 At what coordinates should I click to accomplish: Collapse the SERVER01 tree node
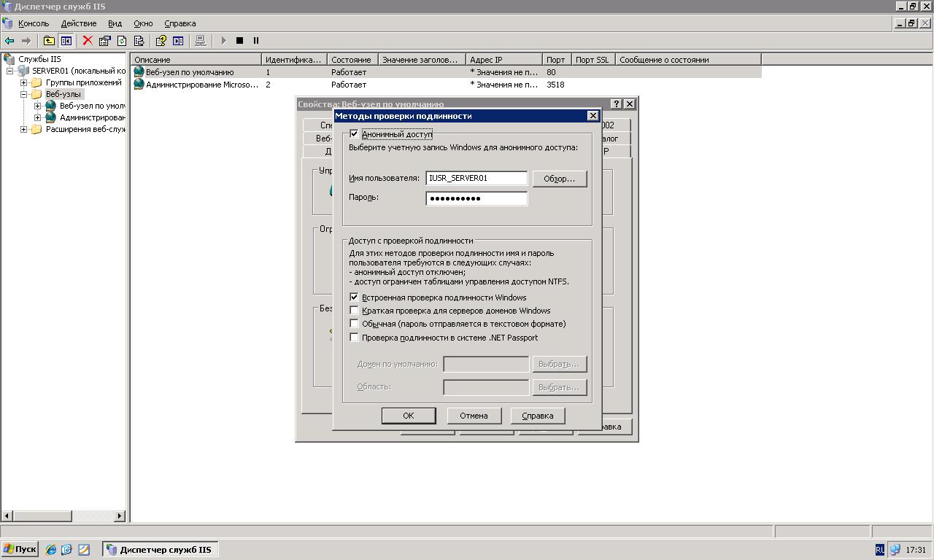10,71
